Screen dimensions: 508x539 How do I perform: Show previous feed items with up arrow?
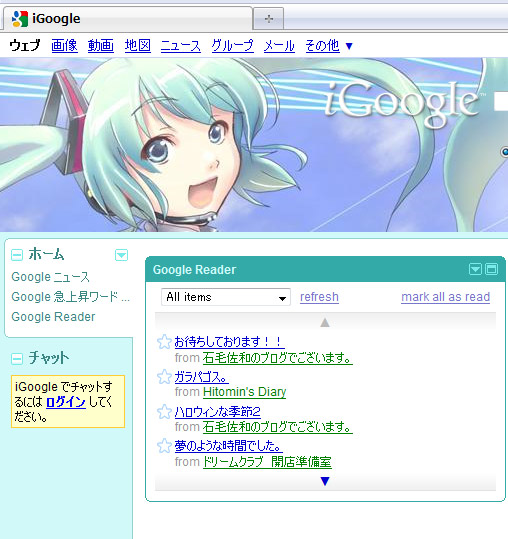click(x=325, y=322)
